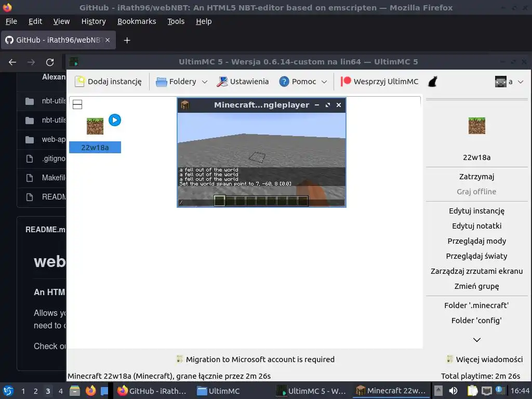532x399 pixels.
Task: Open Ustawienia settings
Action: [x=243, y=82]
